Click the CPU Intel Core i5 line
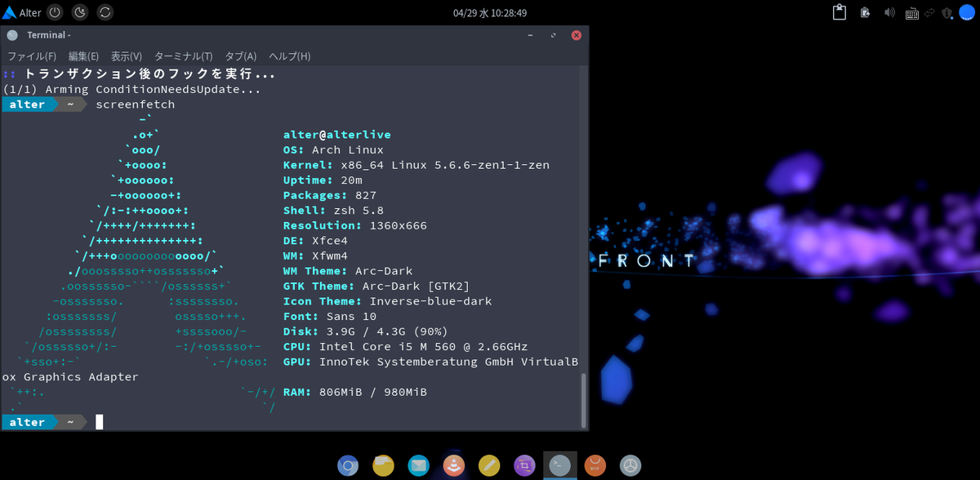980x480 pixels. [406, 346]
